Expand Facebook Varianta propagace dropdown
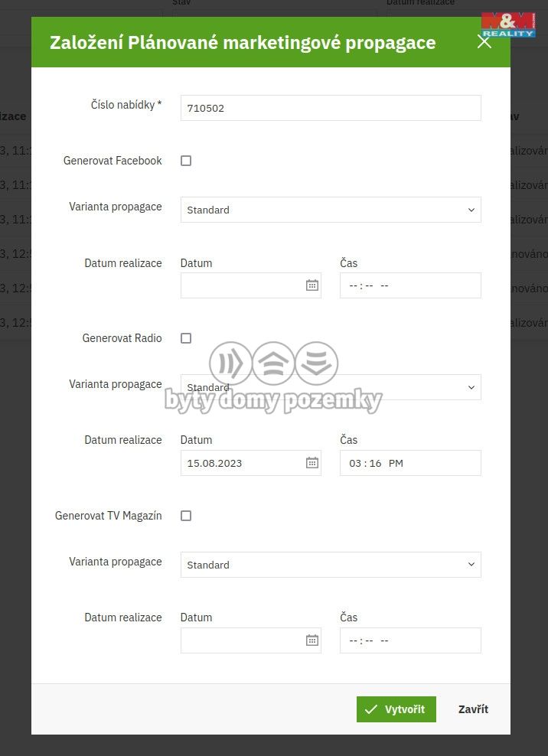Screen dimensions: 548x756 click(x=331, y=210)
